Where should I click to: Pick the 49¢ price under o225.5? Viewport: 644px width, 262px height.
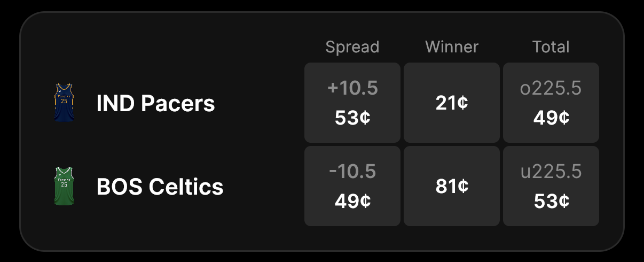coord(551,118)
